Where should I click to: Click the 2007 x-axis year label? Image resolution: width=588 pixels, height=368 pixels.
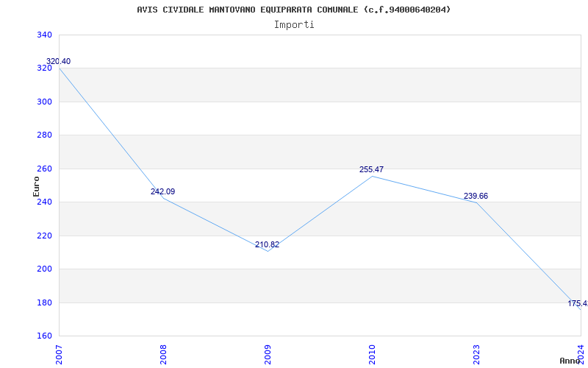point(59,355)
